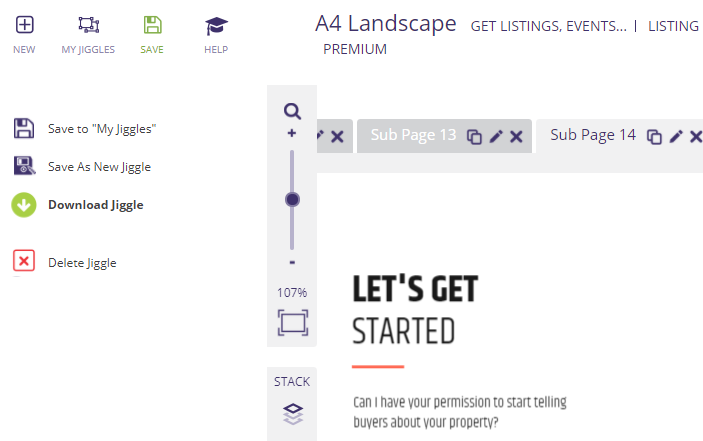Screen dimensions: 703x441
Task: Click the plus zoom-in button
Action: pyautogui.click(x=292, y=133)
